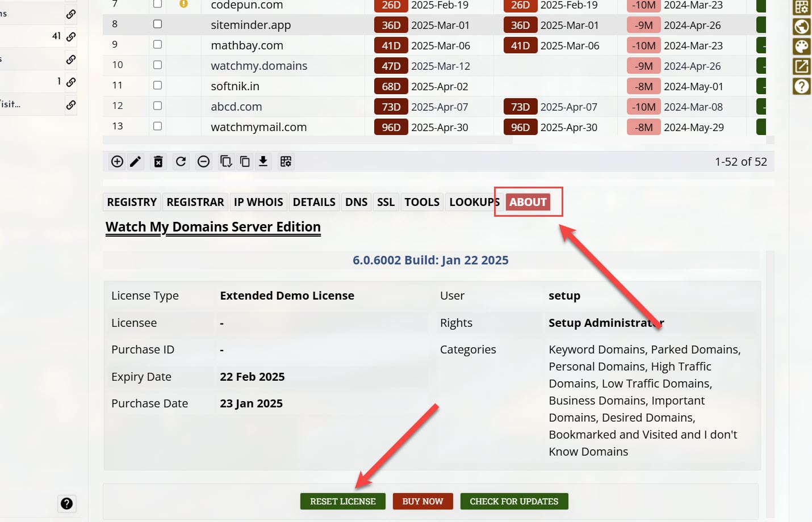Click the edit pencil icon
Viewport: 812px width, 522px height.
tap(135, 162)
